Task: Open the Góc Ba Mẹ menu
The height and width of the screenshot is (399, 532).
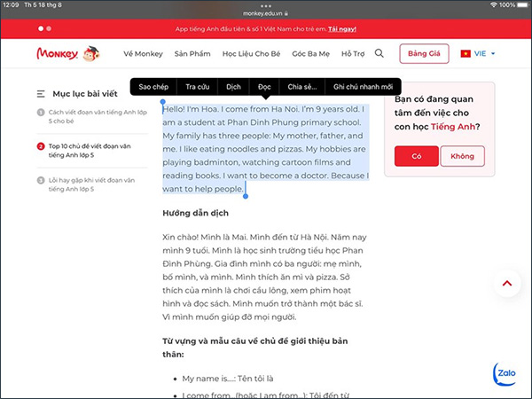Action: pos(311,53)
